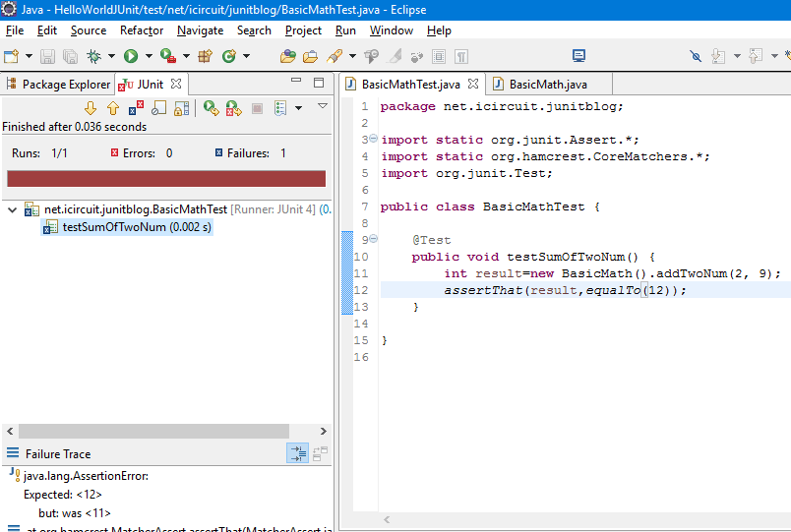Open the File menu
Image resolution: width=791 pixels, height=532 pixels.
(x=15, y=30)
